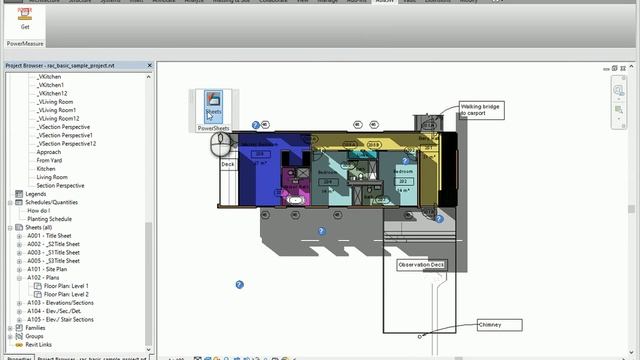Expand the A003 - _S1Title Sheet node
The image size is (640, 360).
click(x=19, y=253)
